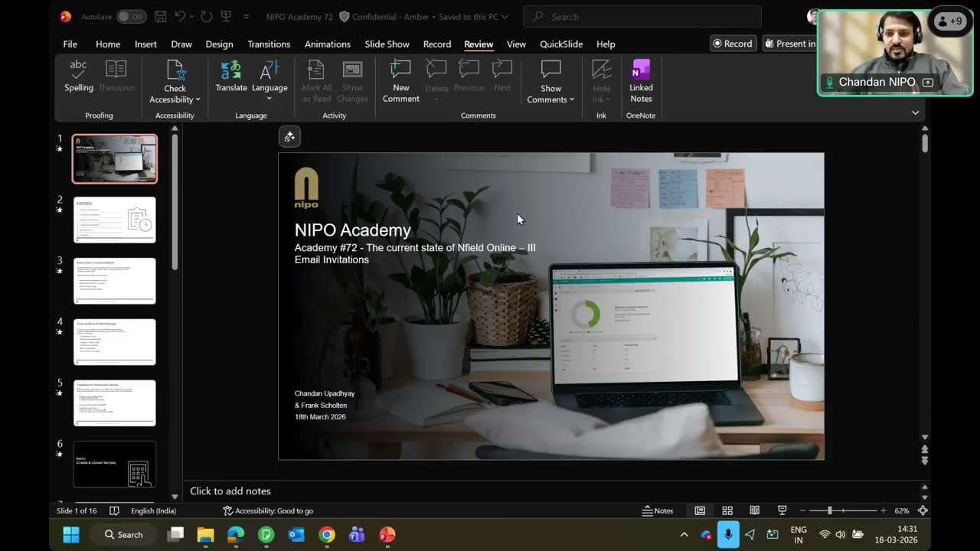Open the Translate tool
This screenshot has width=980, height=551.
click(x=230, y=77)
